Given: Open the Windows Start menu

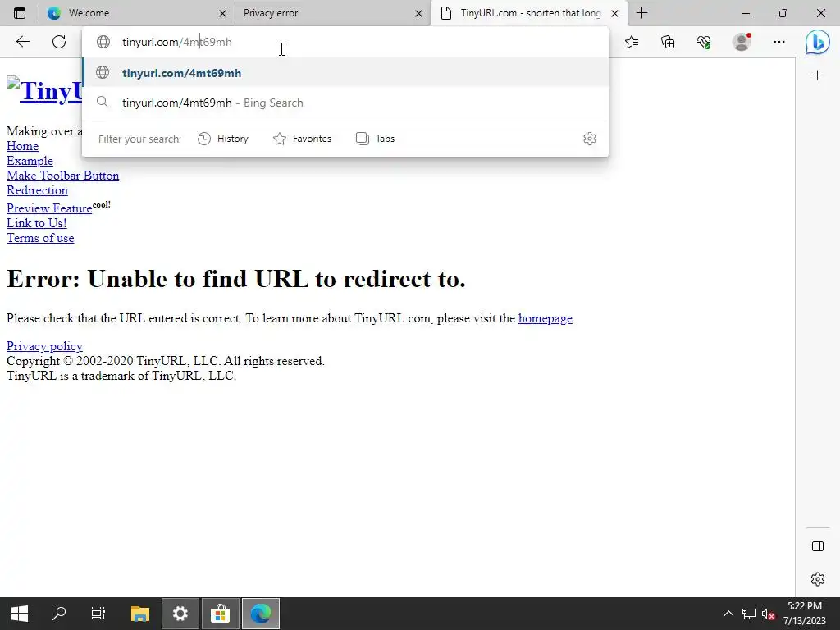Looking at the screenshot, I should tap(20, 614).
